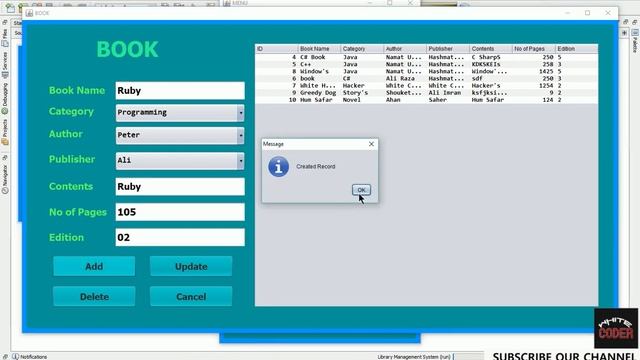Open the Publisher dropdown arrow
This screenshot has height=360, width=640.
coord(241,161)
